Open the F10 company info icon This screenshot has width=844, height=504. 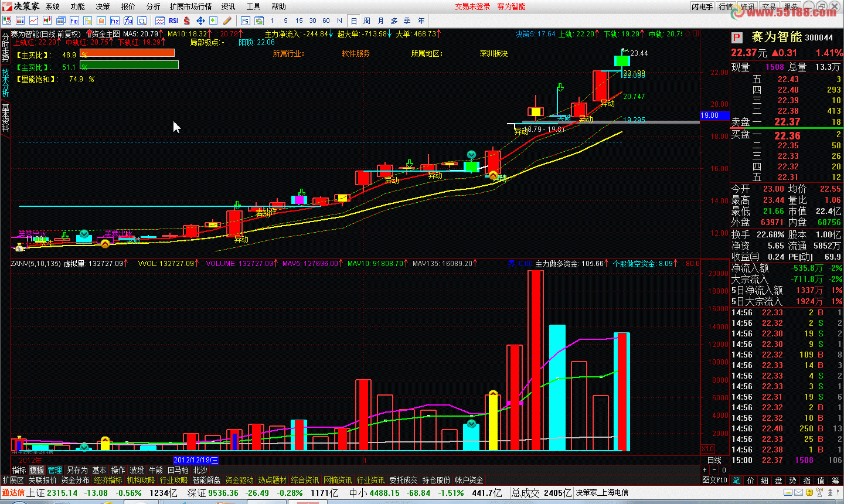(x=74, y=21)
